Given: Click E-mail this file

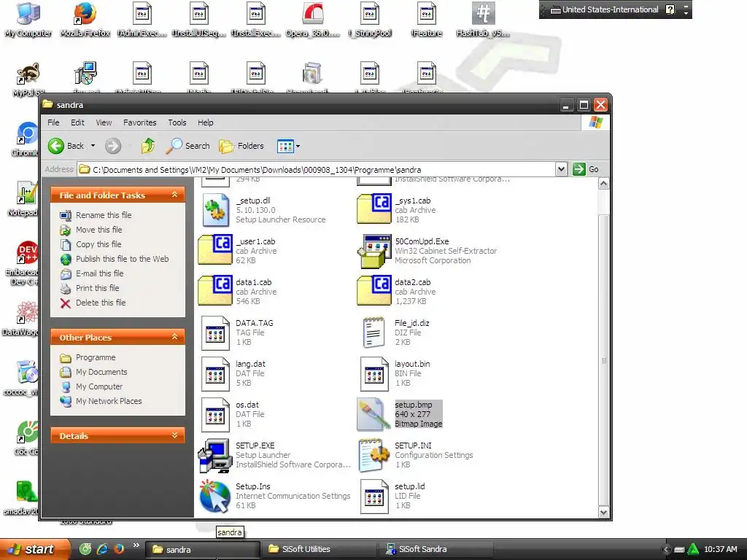Looking at the screenshot, I should click(x=99, y=273).
